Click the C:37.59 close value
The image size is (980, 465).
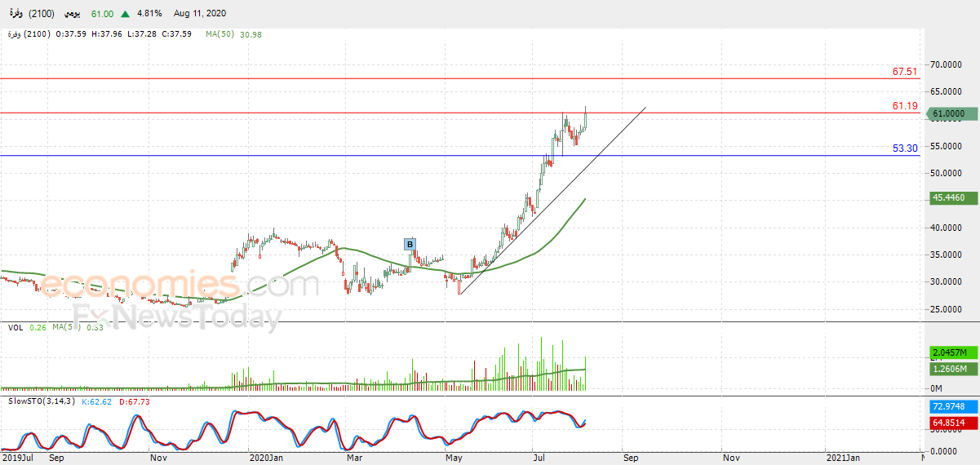179,34
